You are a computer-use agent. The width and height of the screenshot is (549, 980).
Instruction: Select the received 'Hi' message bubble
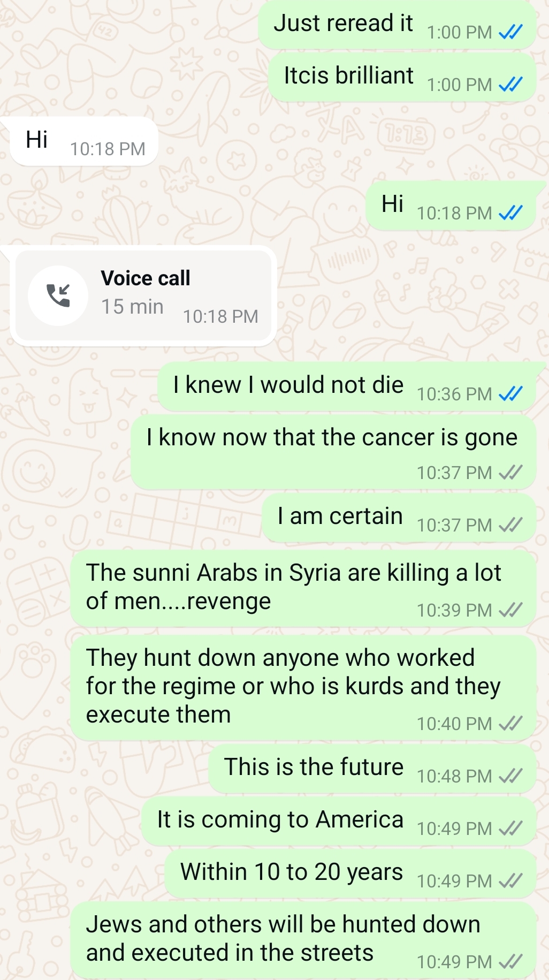[x=84, y=141]
